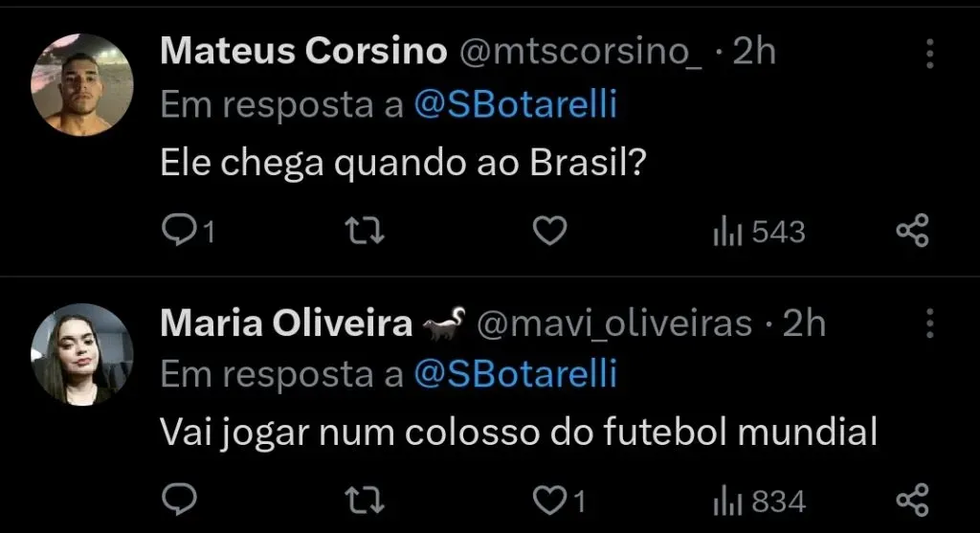Screen dimensions: 980x533
Task: Reply to Maria Oliveira's tweet
Action: coord(176,500)
